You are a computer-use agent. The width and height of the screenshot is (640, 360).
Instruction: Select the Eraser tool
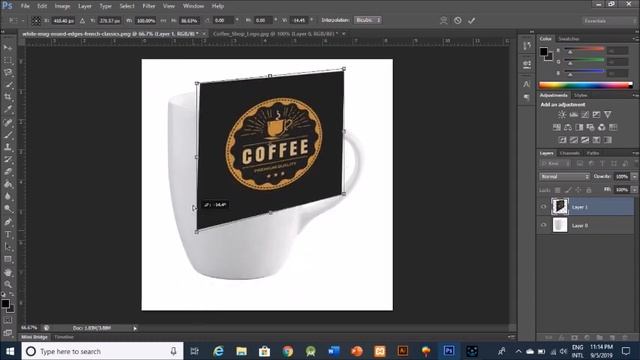point(8,171)
